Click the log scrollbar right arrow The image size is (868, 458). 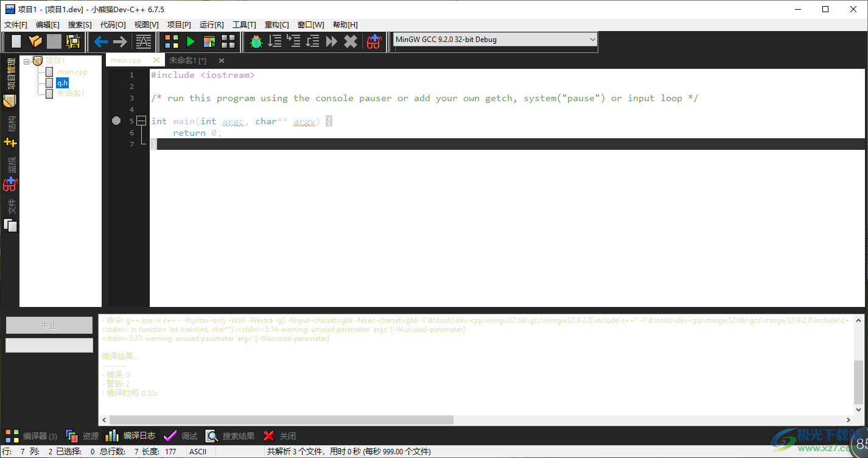pyautogui.click(x=849, y=420)
